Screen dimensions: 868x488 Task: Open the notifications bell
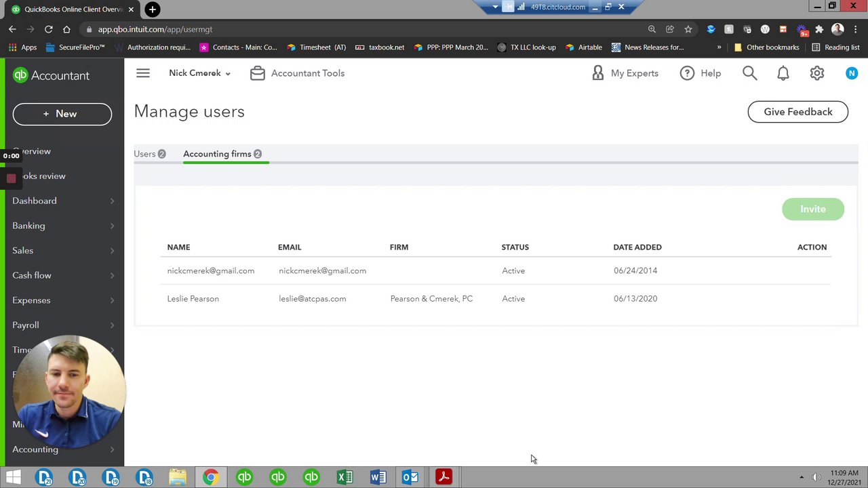coord(783,73)
